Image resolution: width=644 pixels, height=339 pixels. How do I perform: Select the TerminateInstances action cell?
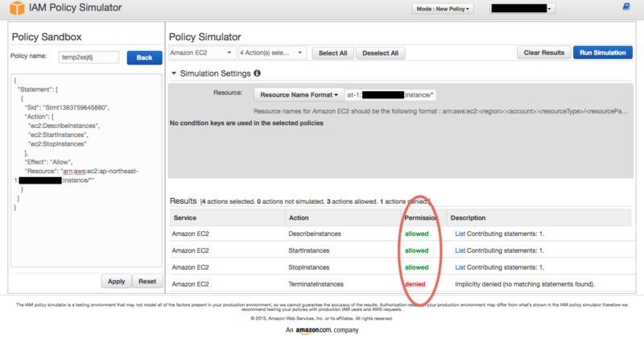tap(316, 284)
